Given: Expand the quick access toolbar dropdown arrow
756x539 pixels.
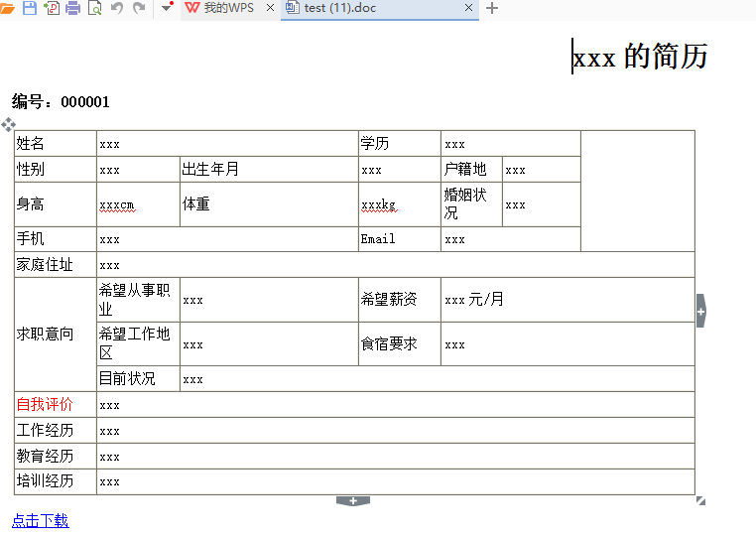Looking at the screenshot, I should coord(166,8).
